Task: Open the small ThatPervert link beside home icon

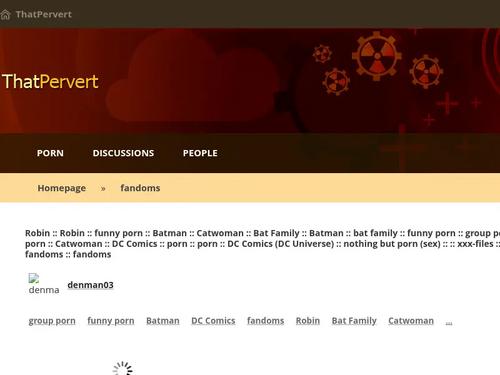Action: click(44, 14)
